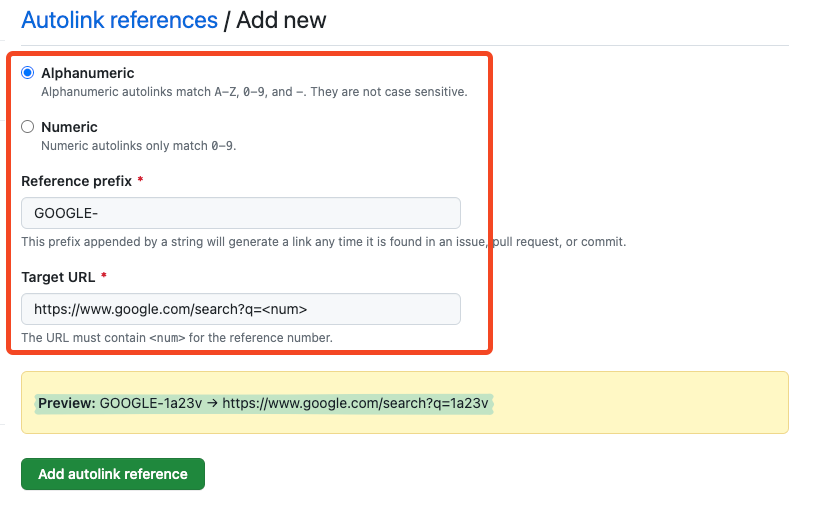Image resolution: width=819 pixels, height=516 pixels.
Task: Select the Numeric radio button
Action: pos(28,127)
